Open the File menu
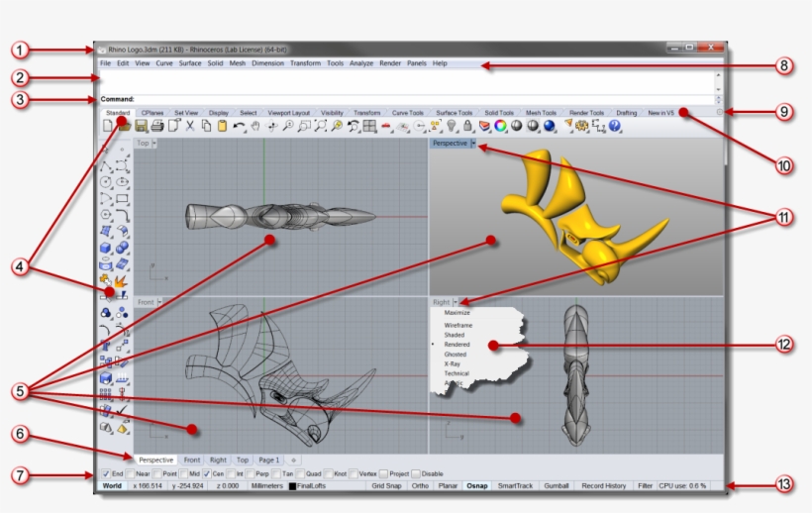The image size is (812, 513). point(105,63)
